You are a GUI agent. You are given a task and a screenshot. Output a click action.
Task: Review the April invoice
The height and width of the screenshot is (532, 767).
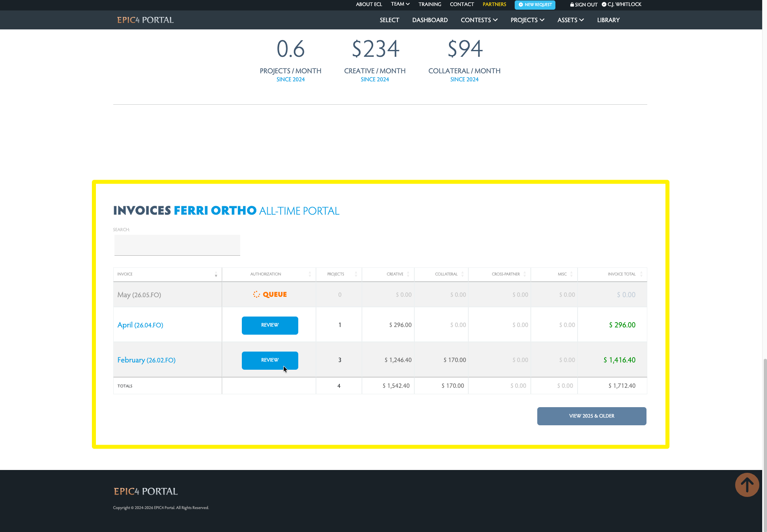click(270, 325)
